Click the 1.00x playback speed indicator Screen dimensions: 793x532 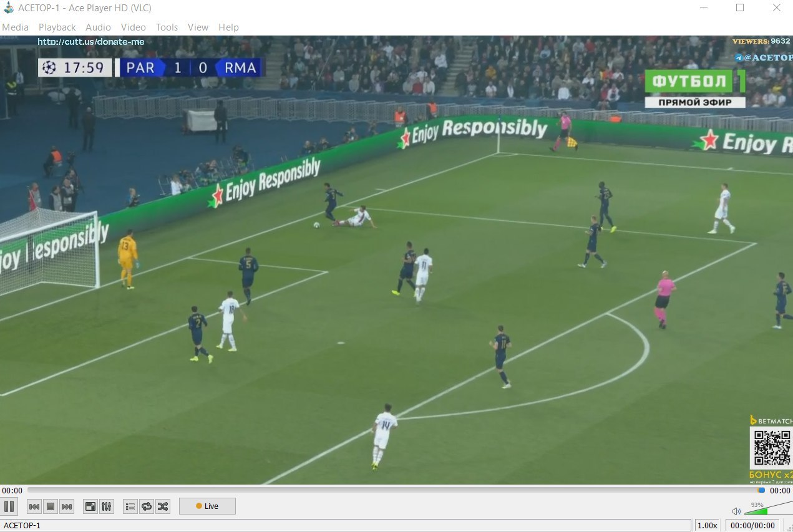(x=707, y=526)
